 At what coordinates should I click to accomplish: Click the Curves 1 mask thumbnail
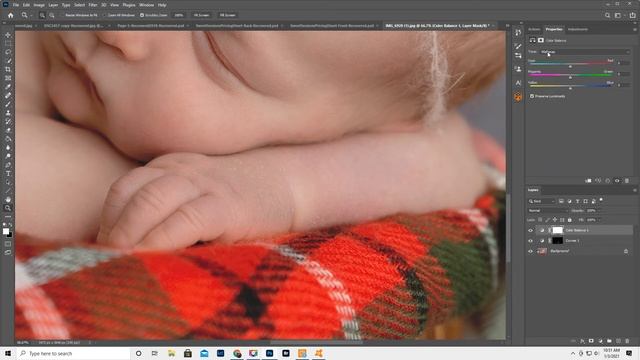tap(558, 241)
